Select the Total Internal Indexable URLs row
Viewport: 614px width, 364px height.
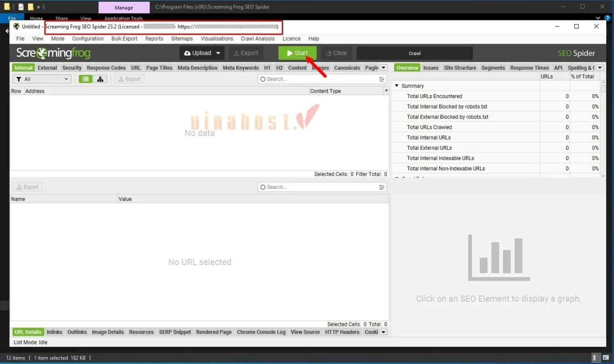coord(496,158)
